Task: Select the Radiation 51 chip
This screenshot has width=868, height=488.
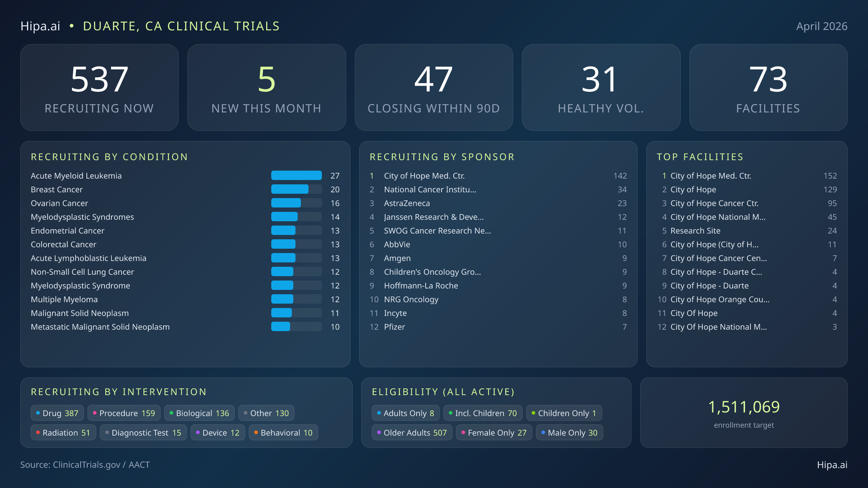Action: tap(63, 432)
